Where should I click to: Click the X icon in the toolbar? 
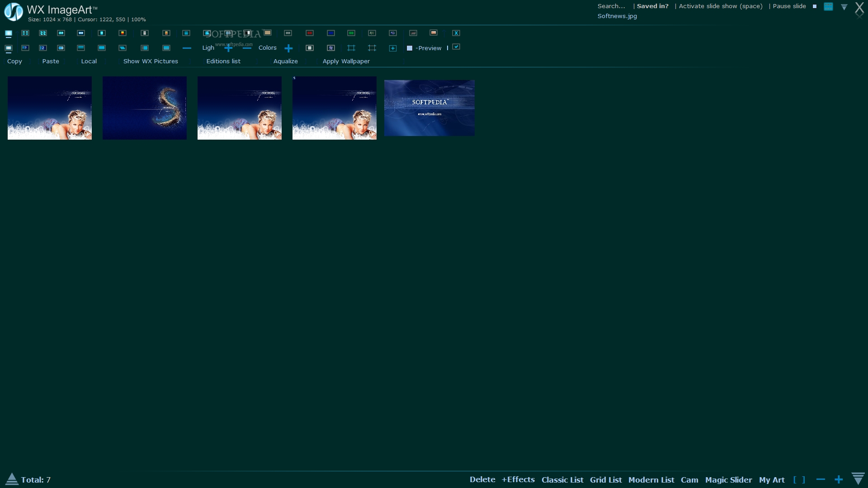[x=456, y=33]
